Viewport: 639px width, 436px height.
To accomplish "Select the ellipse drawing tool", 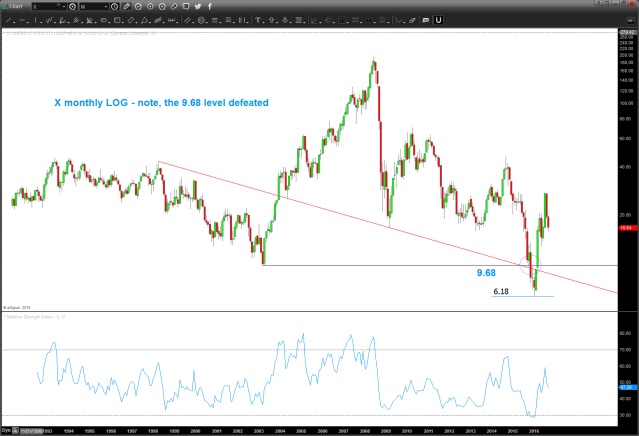I will (x=104, y=21).
